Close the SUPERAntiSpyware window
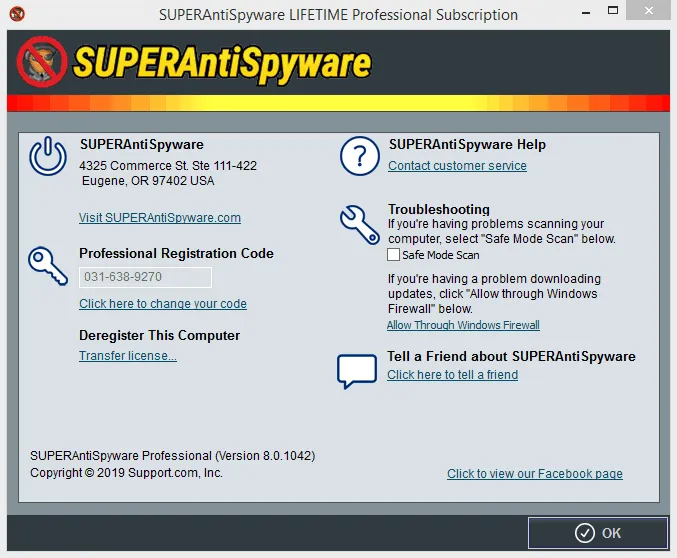 tap(649, 10)
